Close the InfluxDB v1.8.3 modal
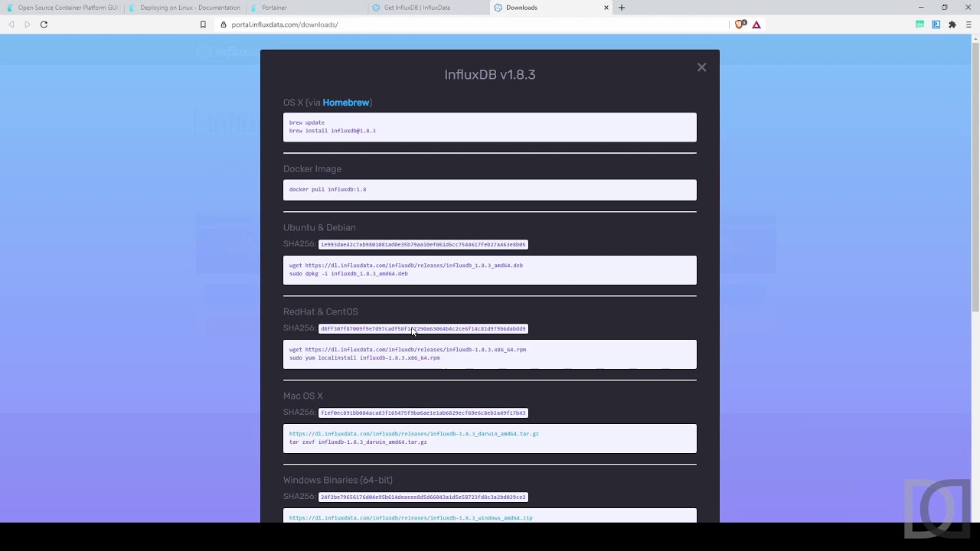Screen dimensions: 980x551 click(701, 67)
